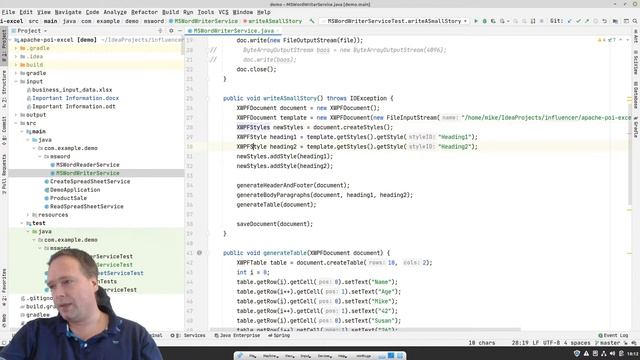
Task: Collapse the main folder
Action: point(22,131)
